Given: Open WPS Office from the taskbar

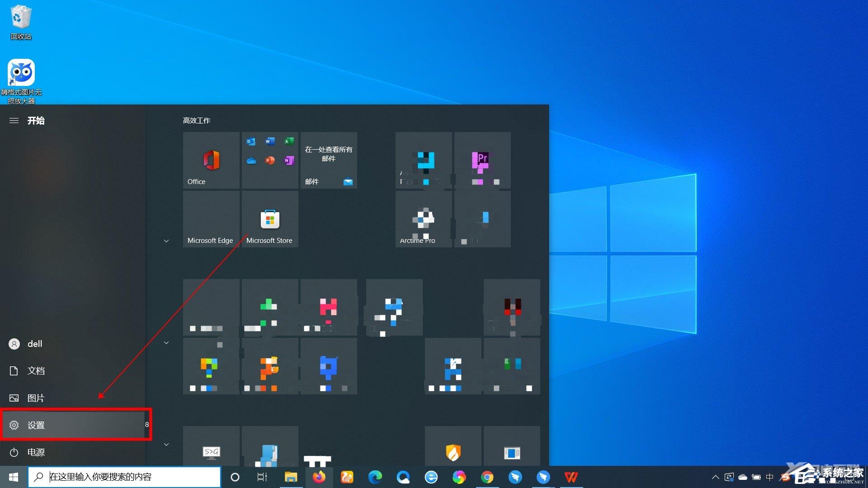Looking at the screenshot, I should (571, 477).
